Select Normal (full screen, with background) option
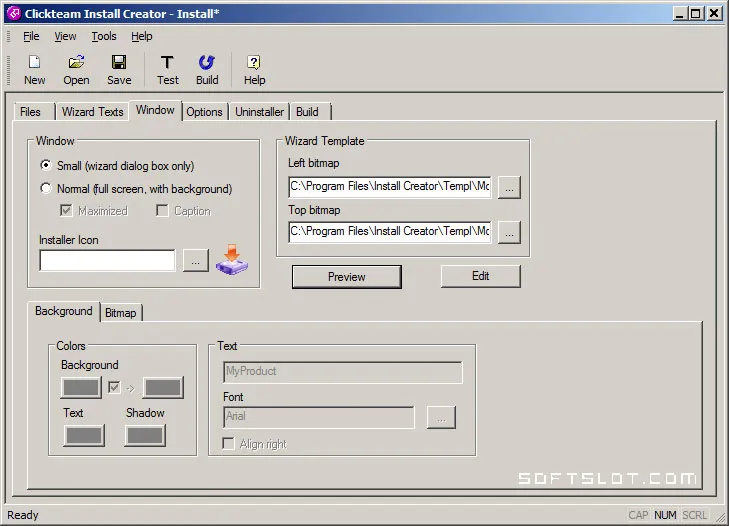Screen dimensions: 729x526 (46, 188)
